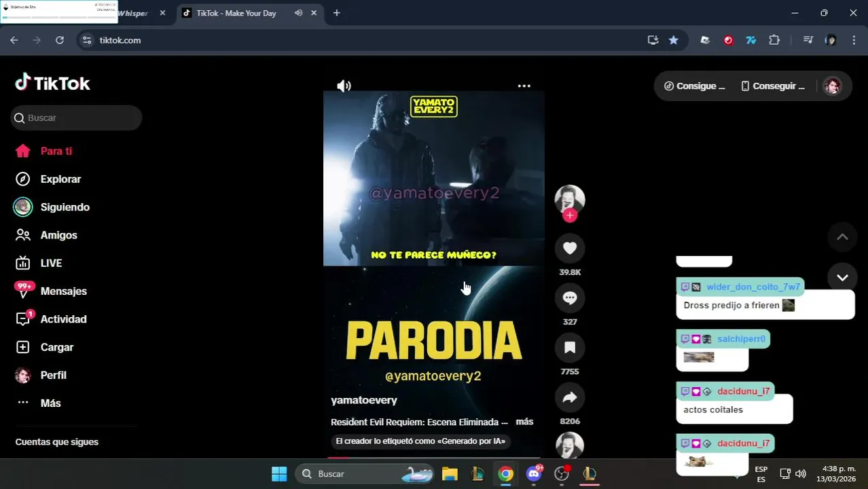Click chat user salchiperr0

click(x=741, y=339)
